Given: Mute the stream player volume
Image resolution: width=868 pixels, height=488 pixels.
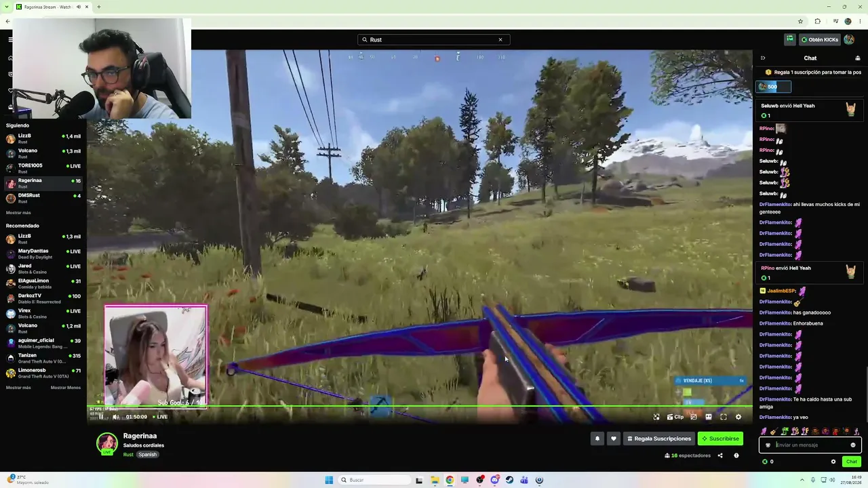Looking at the screenshot, I should tap(116, 417).
